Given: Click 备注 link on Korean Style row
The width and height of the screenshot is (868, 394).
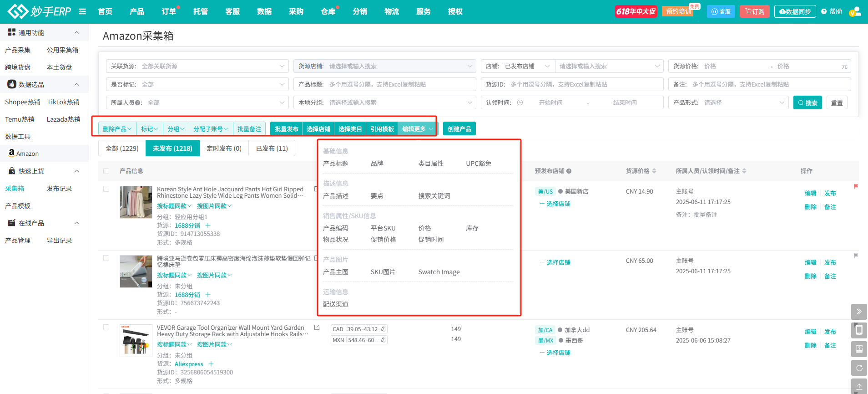Looking at the screenshot, I should [x=830, y=207].
